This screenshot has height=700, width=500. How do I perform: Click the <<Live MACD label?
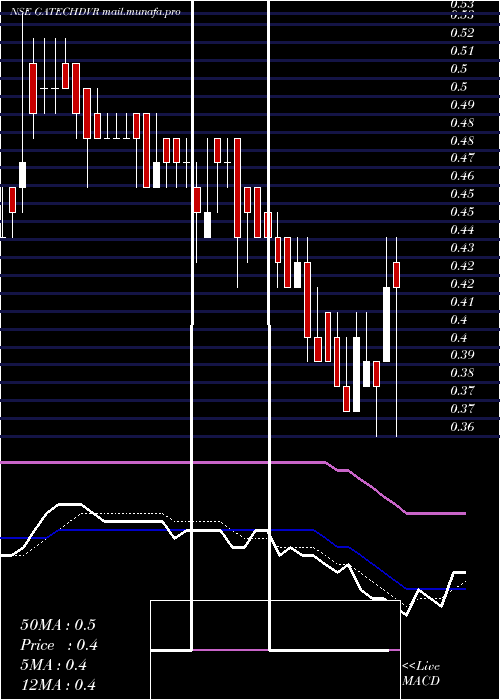(x=421, y=674)
